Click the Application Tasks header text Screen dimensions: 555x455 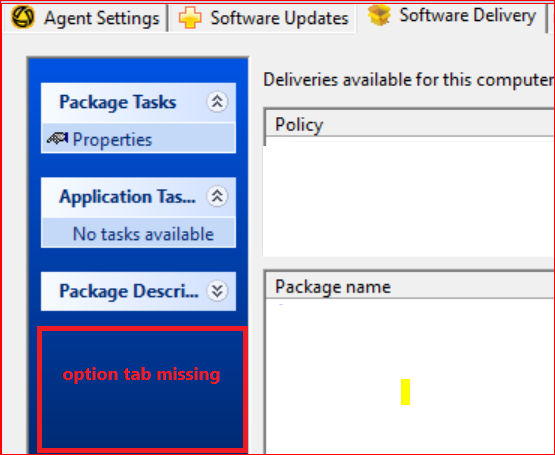click(127, 197)
